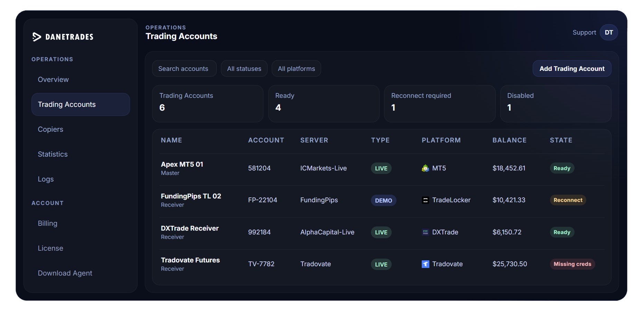The image size is (644, 316).
Task: Switch to the Copiers section
Action: click(x=50, y=129)
